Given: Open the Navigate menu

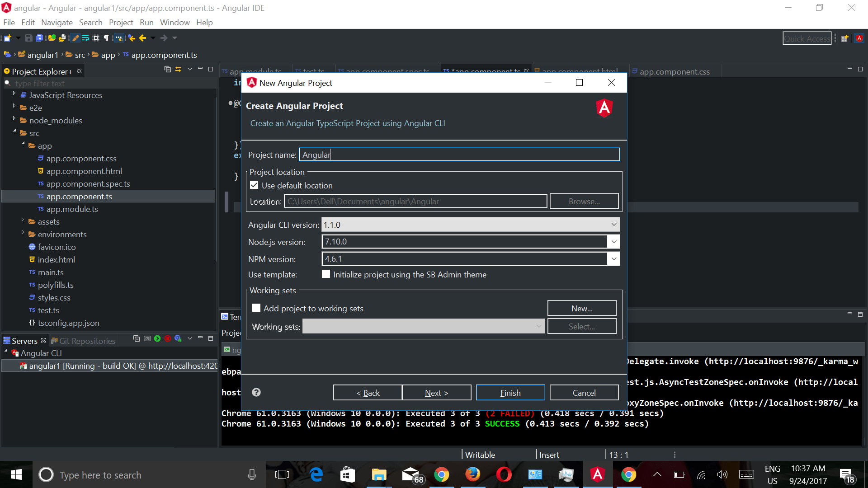Looking at the screenshot, I should click(x=57, y=22).
